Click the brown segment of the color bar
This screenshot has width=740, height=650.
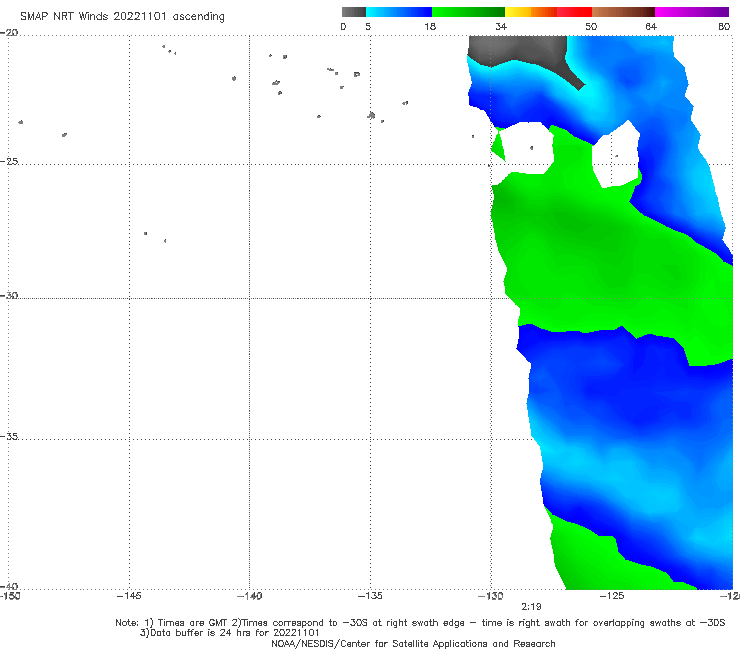point(623,12)
